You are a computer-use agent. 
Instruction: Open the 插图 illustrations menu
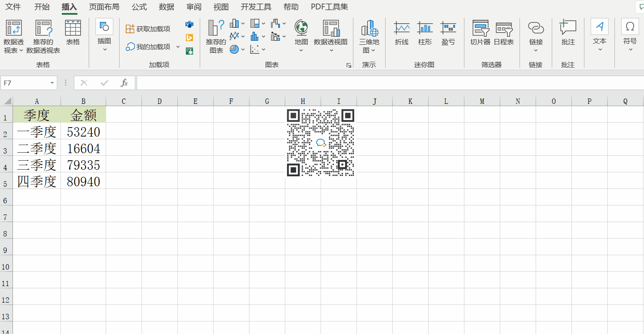(x=104, y=36)
